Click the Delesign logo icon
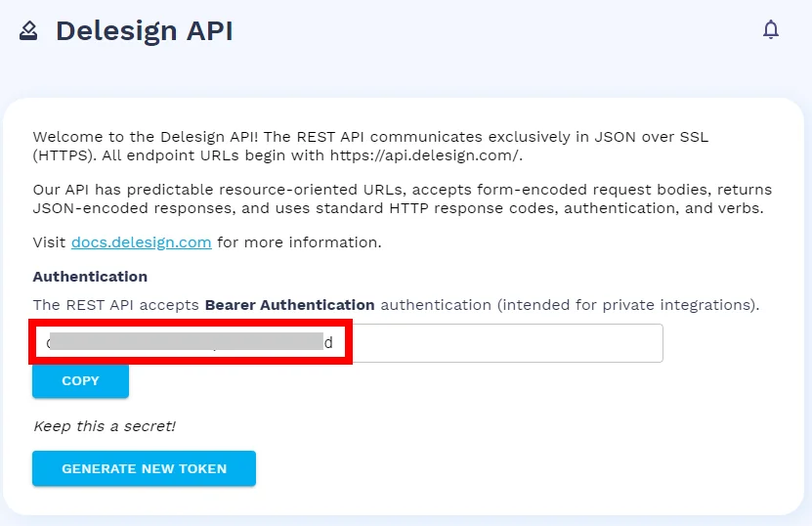This screenshot has height=526, width=812. 28,30
